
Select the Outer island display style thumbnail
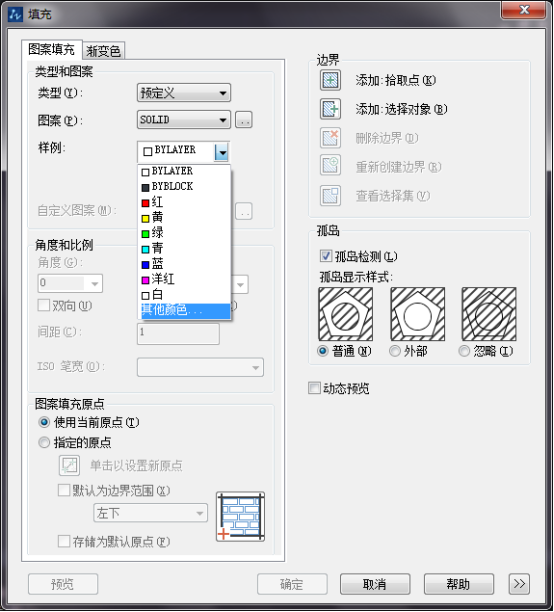418,314
